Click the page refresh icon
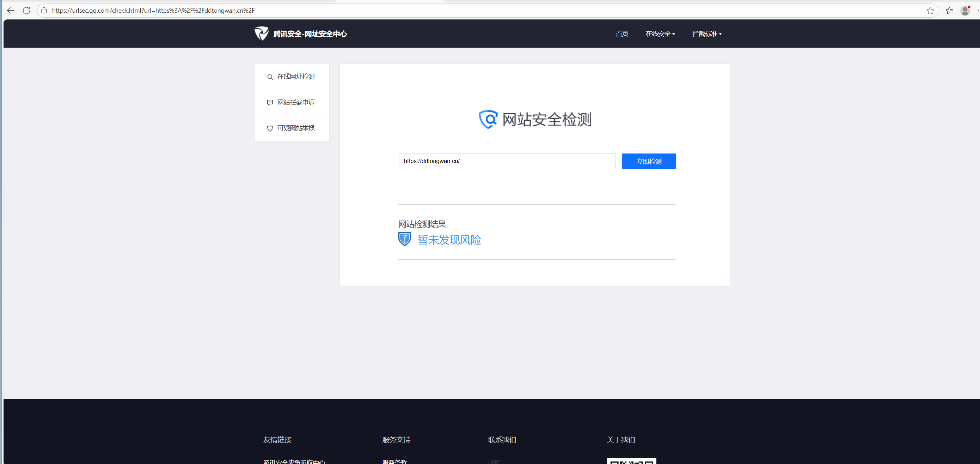The height and width of the screenshot is (464, 980). (x=26, y=11)
